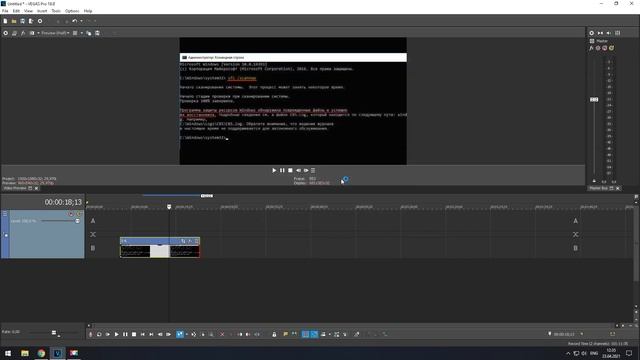
Task: Stop playback in the preview window
Action: tap(290, 171)
